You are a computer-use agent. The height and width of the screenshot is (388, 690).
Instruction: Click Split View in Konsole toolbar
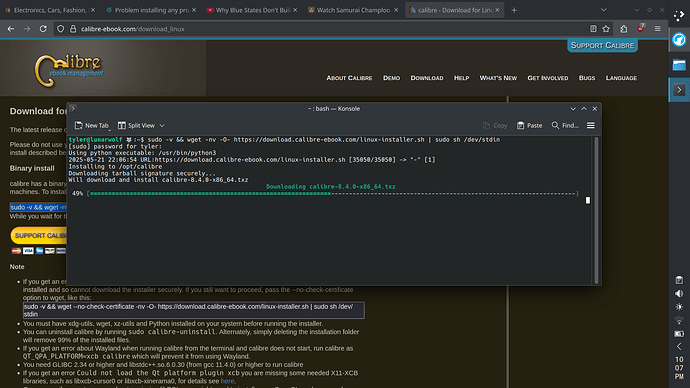coord(136,125)
